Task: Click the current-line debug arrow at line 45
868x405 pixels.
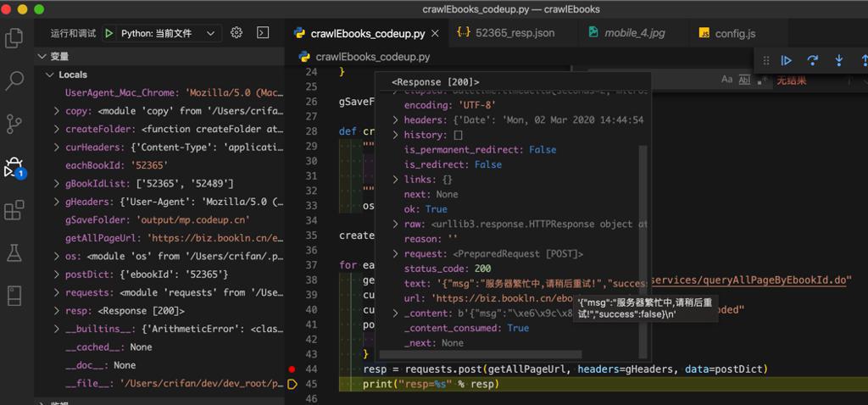Action: pos(292,384)
